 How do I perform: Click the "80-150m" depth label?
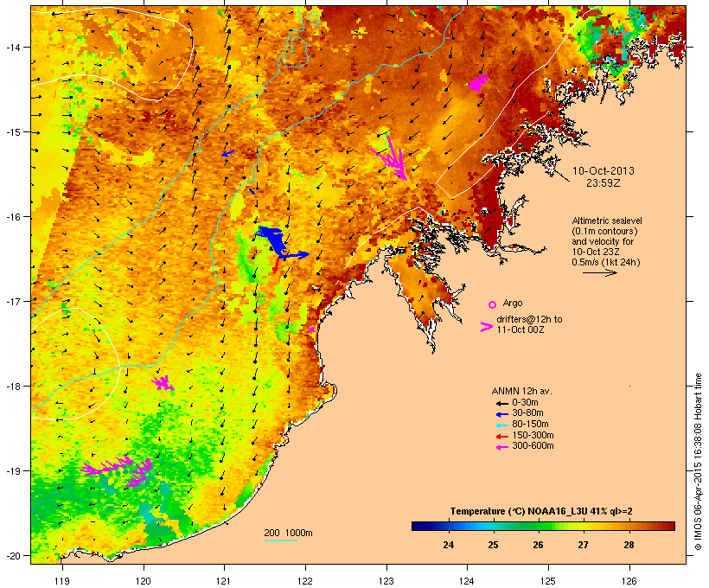(530, 425)
